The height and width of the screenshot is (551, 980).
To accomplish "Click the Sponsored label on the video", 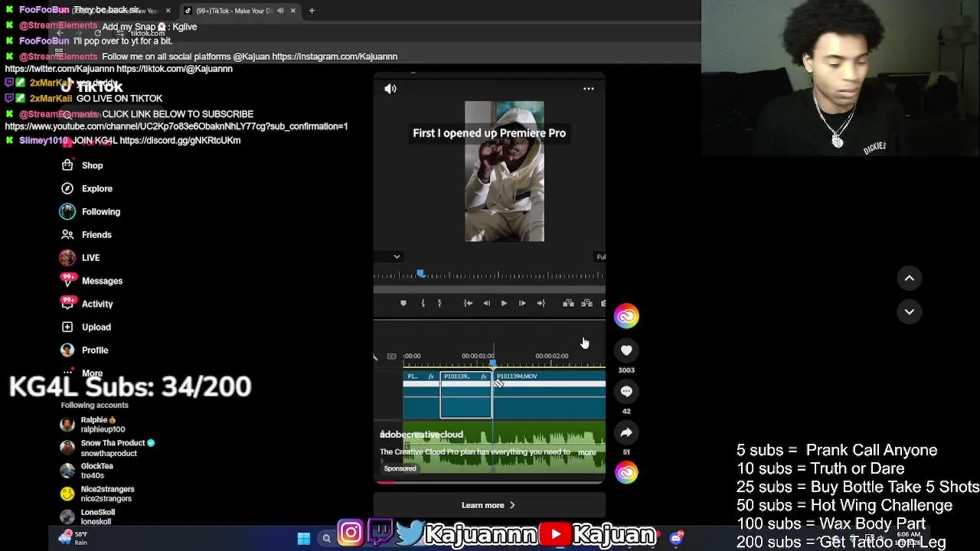I will (x=400, y=468).
